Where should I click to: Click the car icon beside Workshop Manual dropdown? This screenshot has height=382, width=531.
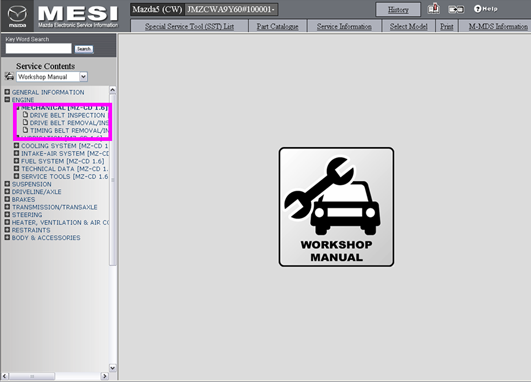(x=9, y=77)
